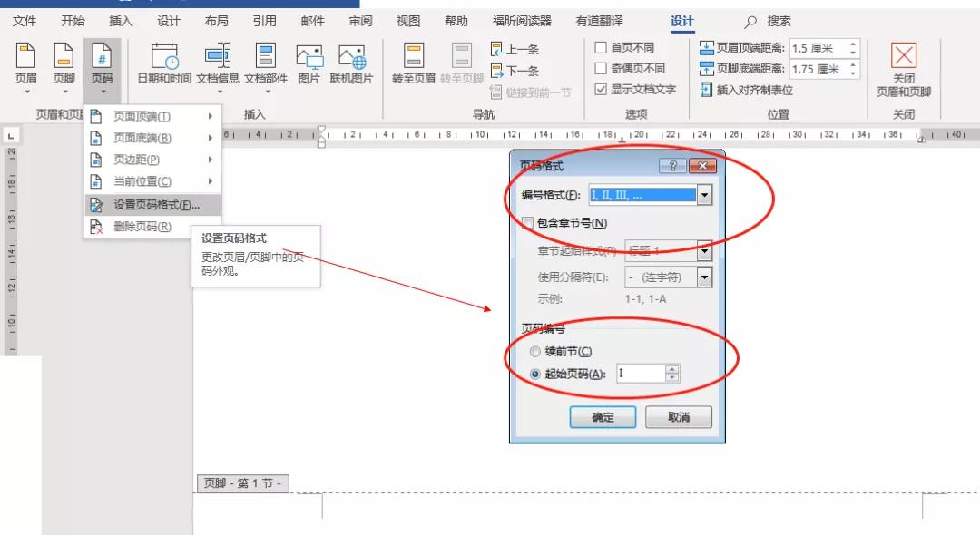Click the 取消 button in the dialog
Viewport: 980px width, 535px height.
click(678, 416)
